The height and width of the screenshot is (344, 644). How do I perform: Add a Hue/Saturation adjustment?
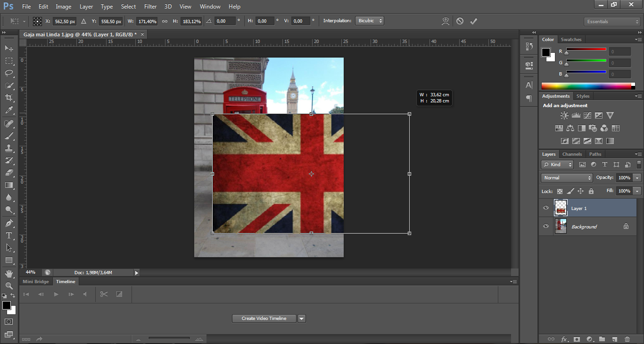click(559, 128)
